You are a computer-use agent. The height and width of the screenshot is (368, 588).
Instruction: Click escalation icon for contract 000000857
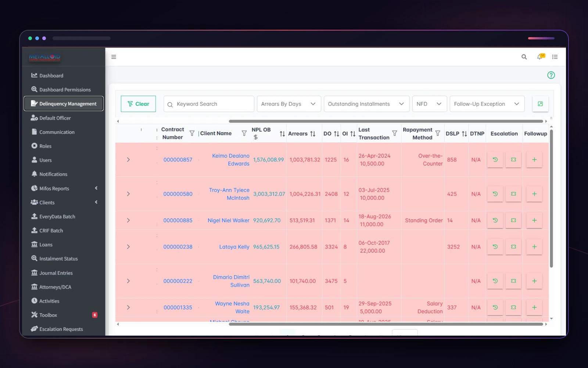513,160
